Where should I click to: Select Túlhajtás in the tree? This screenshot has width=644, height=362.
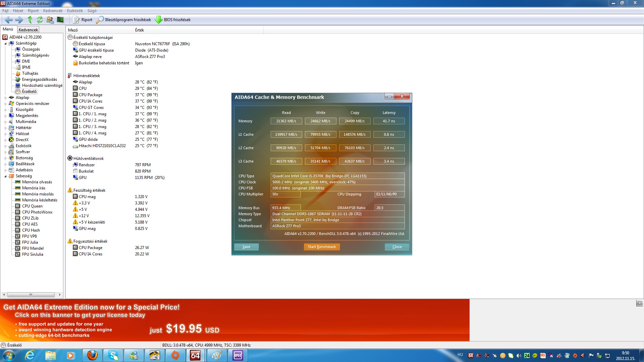[x=30, y=73]
